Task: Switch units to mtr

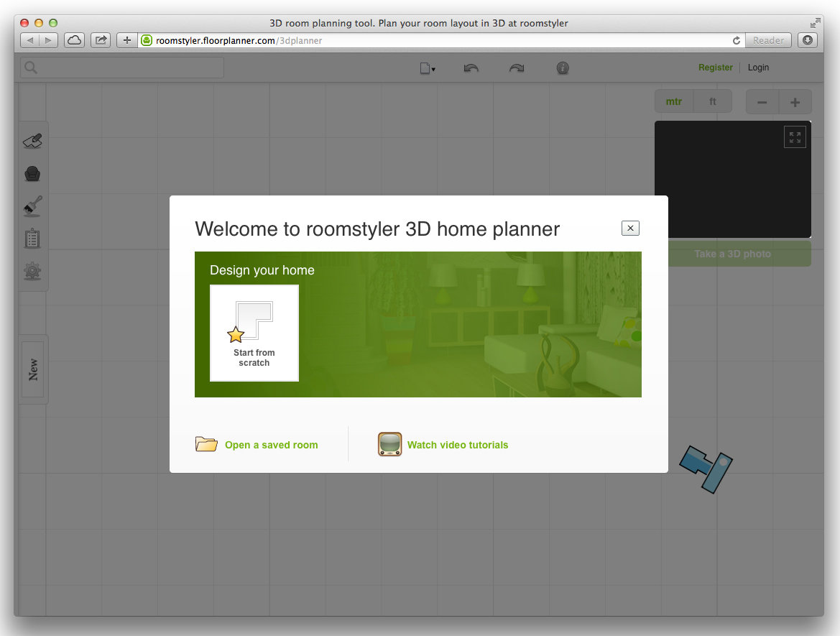Action: click(674, 102)
